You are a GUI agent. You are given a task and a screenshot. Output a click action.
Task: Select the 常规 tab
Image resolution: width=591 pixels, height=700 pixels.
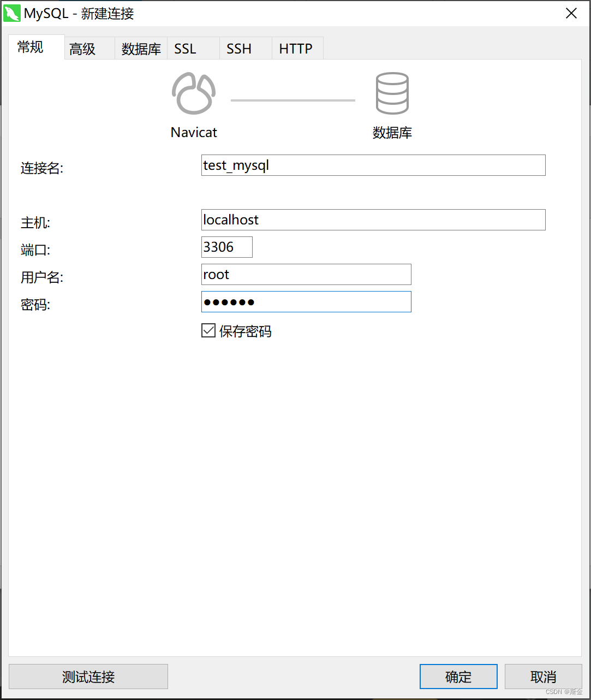coord(30,47)
